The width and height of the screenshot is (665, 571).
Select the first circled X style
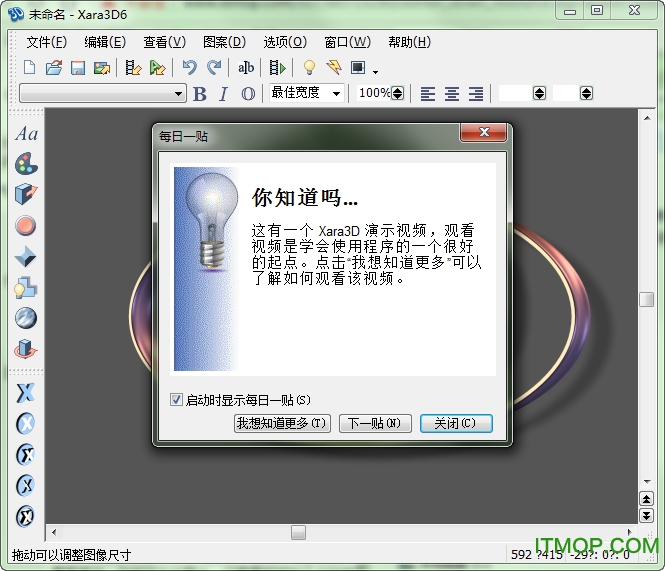(x=25, y=423)
